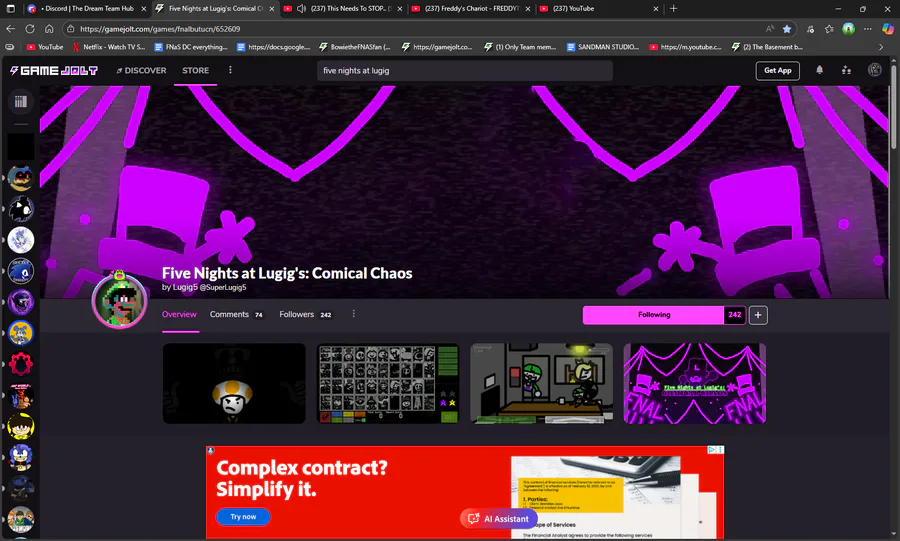Image resolution: width=900 pixels, height=541 pixels.
Task: Reload the page with refresh icon
Action: [x=30, y=29]
